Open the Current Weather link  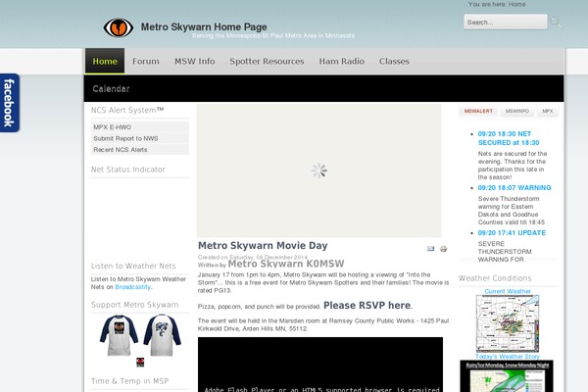pyautogui.click(x=508, y=291)
